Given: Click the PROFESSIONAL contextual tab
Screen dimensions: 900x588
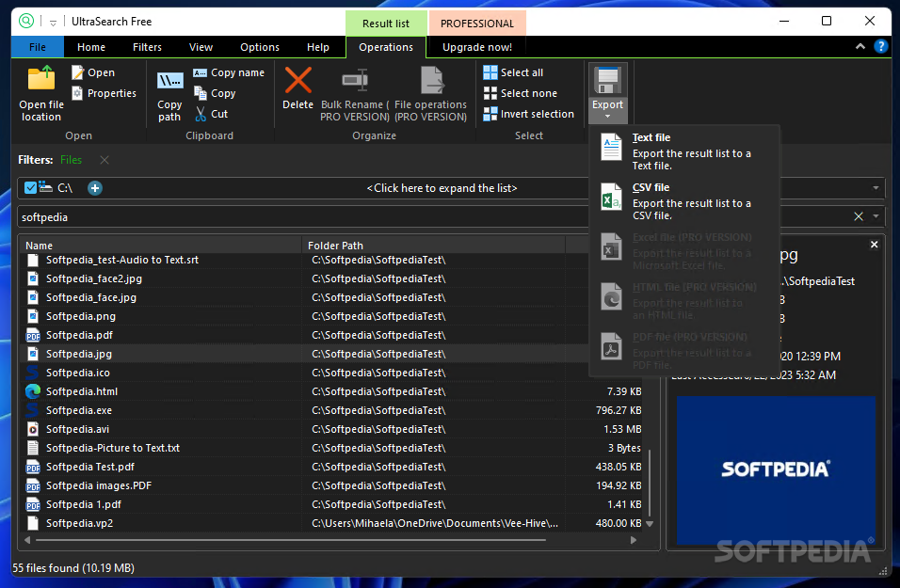Looking at the screenshot, I should click(477, 24).
